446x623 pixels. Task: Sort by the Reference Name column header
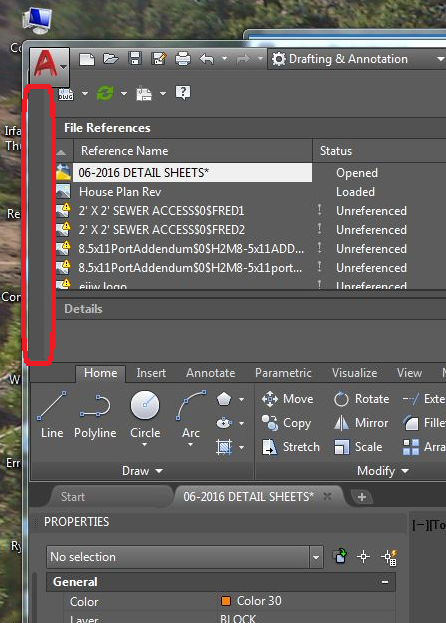(x=193, y=151)
